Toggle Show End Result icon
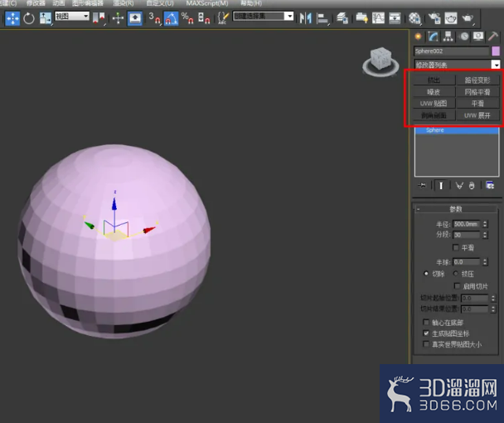This screenshot has width=504, height=423. [441, 186]
